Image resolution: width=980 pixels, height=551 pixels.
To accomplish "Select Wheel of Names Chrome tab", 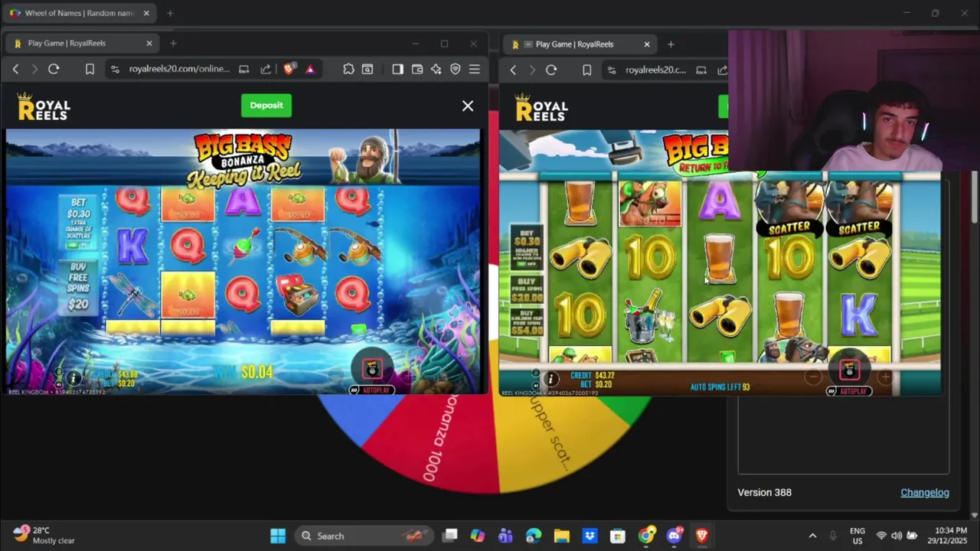I will pyautogui.click(x=80, y=13).
